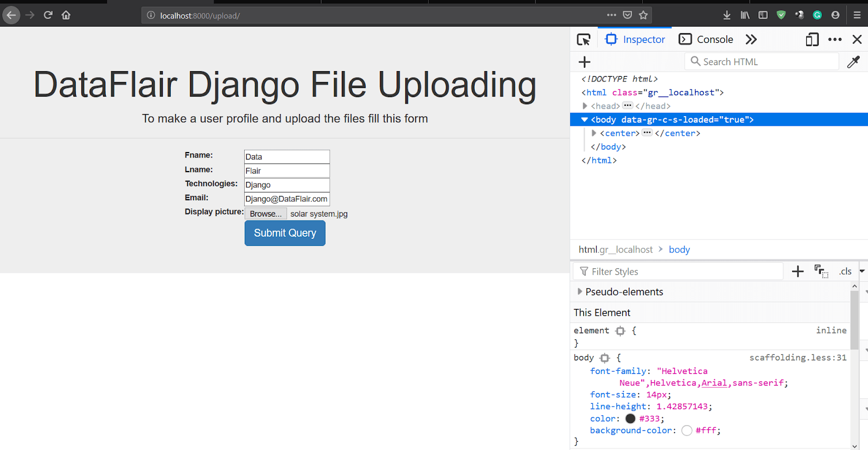Open the scaffolding.less:31 source link
Image resolution: width=868 pixels, height=450 pixels.
[x=798, y=358]
